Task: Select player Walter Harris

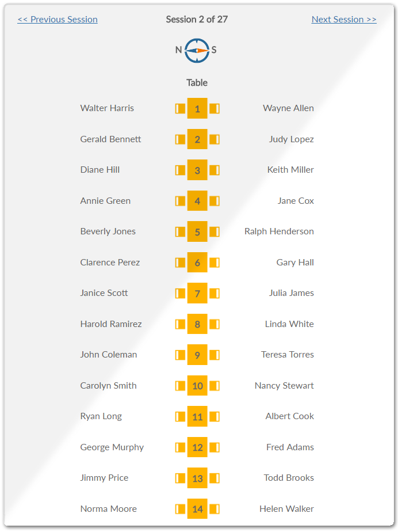Action: 107,108
